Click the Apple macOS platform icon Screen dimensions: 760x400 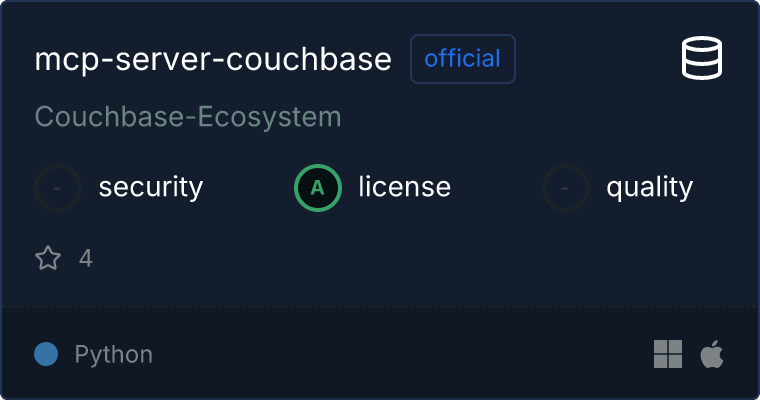[712, 354]
